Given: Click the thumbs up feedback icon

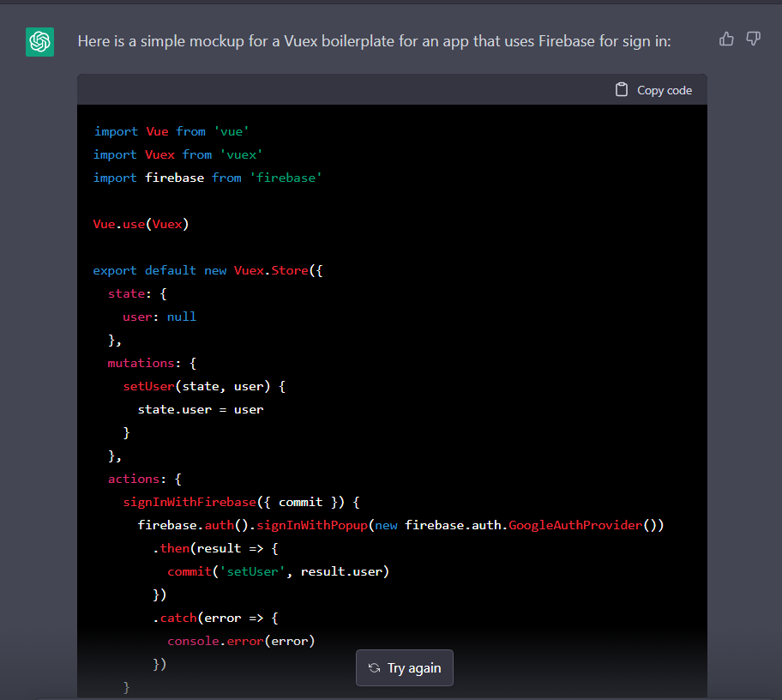Looking at the screenshot, I should click(x=726, y=39).
